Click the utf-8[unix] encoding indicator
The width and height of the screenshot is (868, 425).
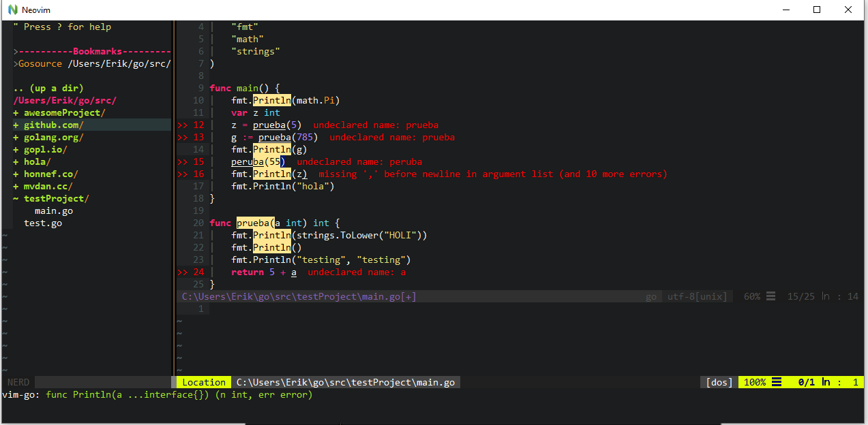tap(696, 296)
